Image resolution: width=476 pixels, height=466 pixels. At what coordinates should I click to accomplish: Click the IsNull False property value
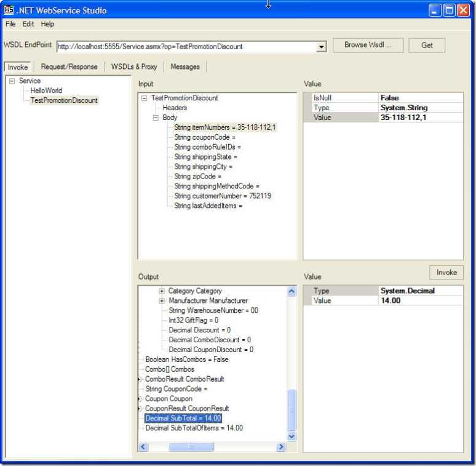point(421,98)
